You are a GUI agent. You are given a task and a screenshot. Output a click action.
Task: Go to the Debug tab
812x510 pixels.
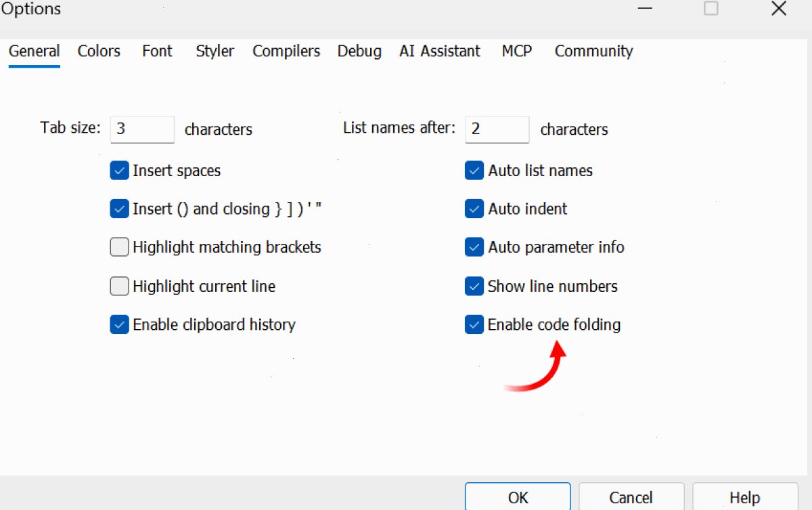click(359, 51)
